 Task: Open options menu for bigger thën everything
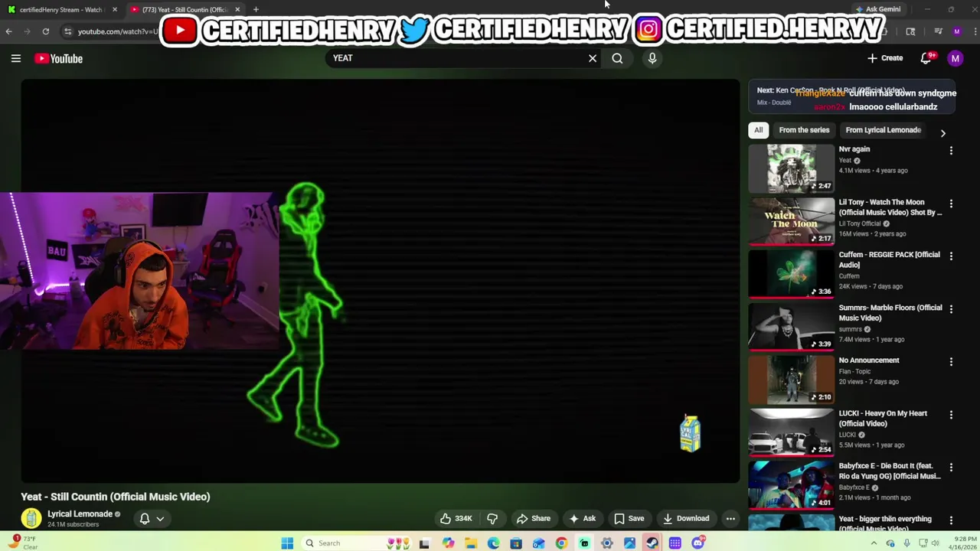pyautogui.click(x=951, y=520)
